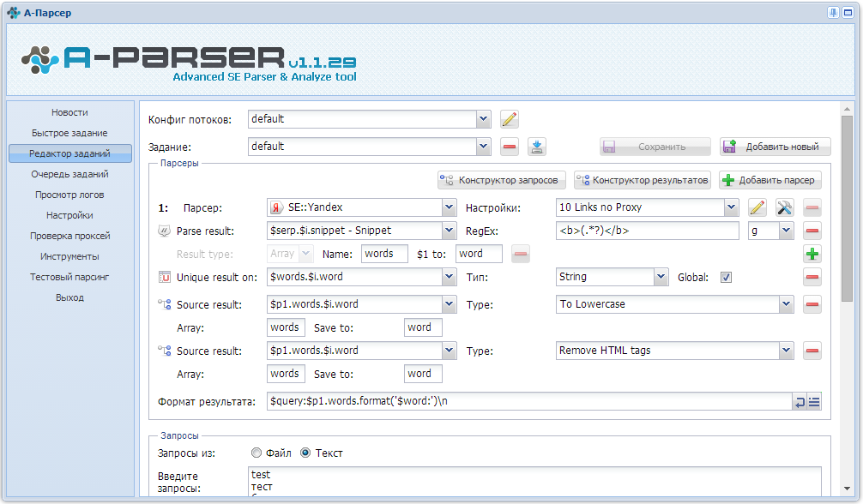Remove the Unique result row
This screenshot has height=504, width=863.
[x=812, y=277]
